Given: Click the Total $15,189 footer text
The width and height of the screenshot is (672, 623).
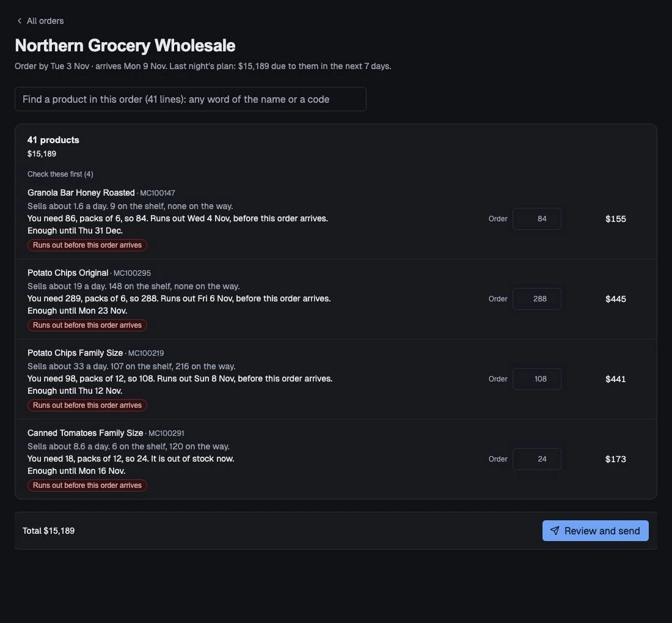Looking at the screenshot, I should (48, 531).
